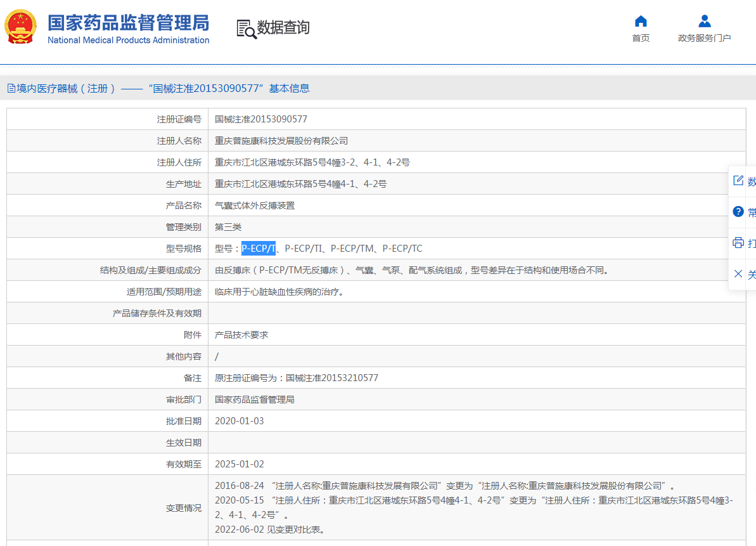Click 数据查询 heading text

coord(283,27)
